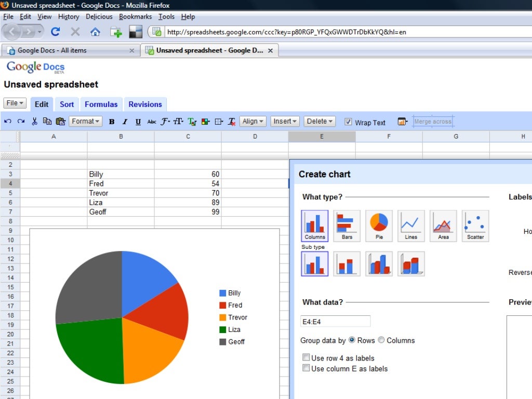Select row 4 header

click(x=10, y=183)
